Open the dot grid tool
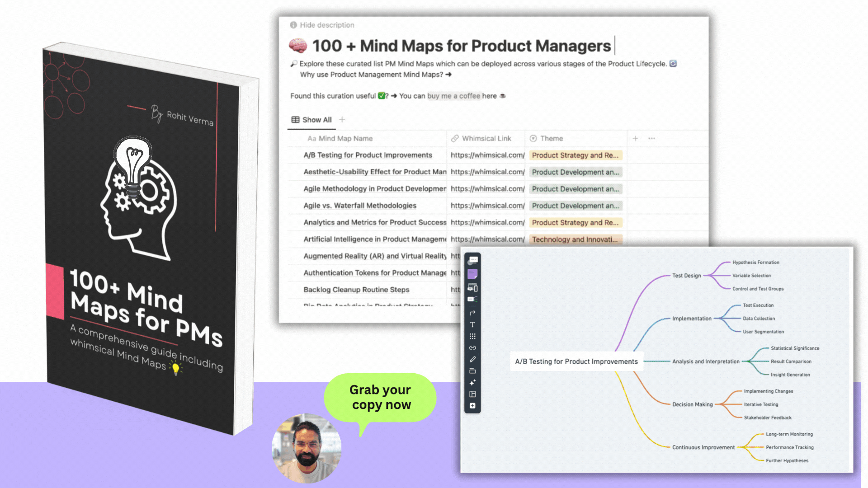 pos(472,336)
